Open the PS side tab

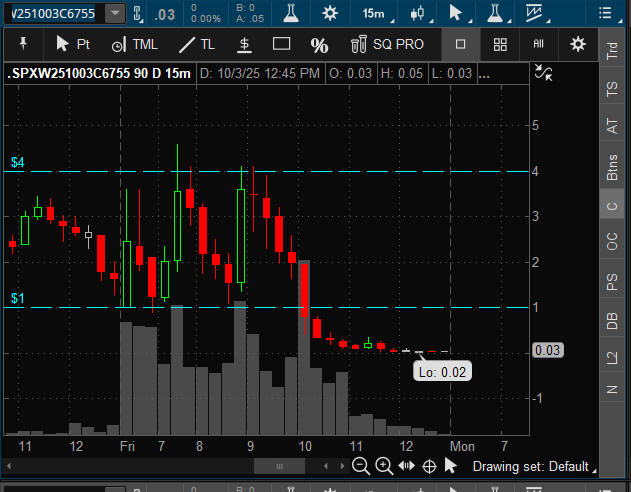(612, 281)
